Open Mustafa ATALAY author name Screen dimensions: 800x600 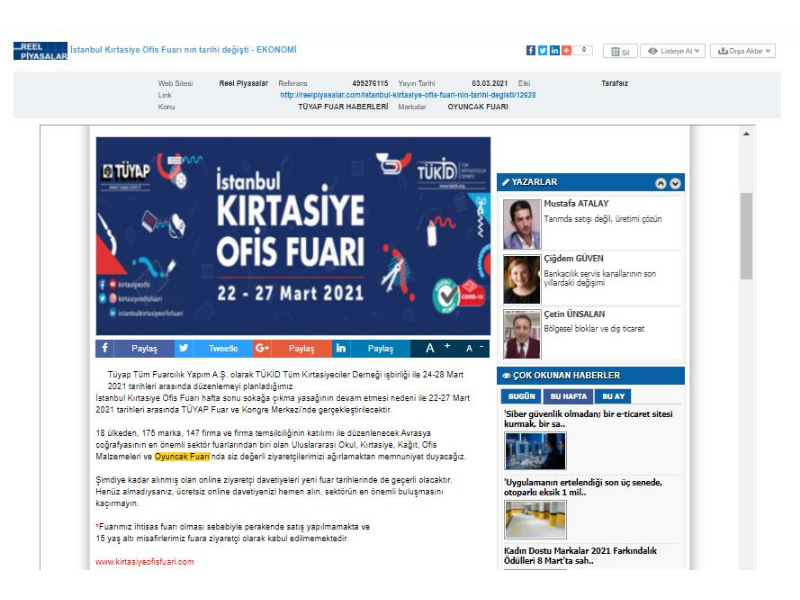(576, 204)
